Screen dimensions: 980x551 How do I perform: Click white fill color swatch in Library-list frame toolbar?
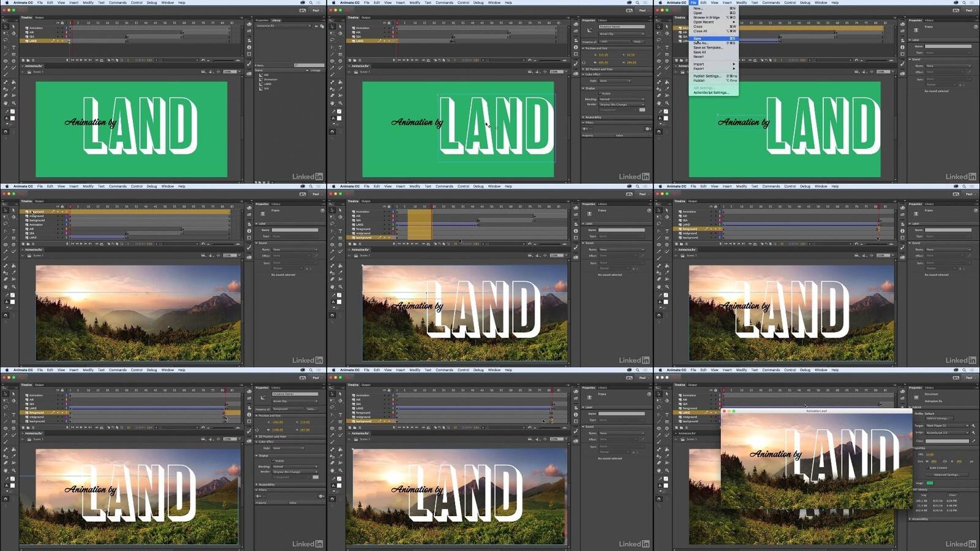pos(12,118)
